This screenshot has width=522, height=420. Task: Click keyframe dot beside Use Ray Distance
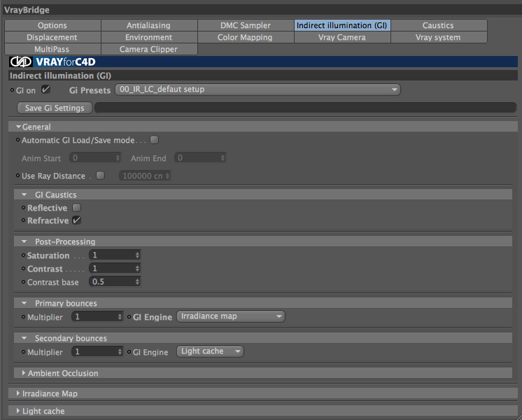18,176
